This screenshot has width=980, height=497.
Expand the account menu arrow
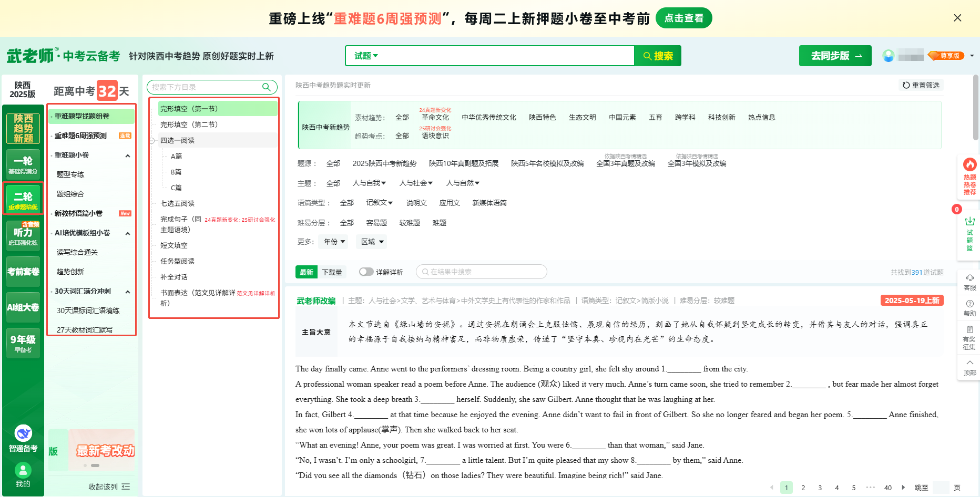[x=972, y=56]
